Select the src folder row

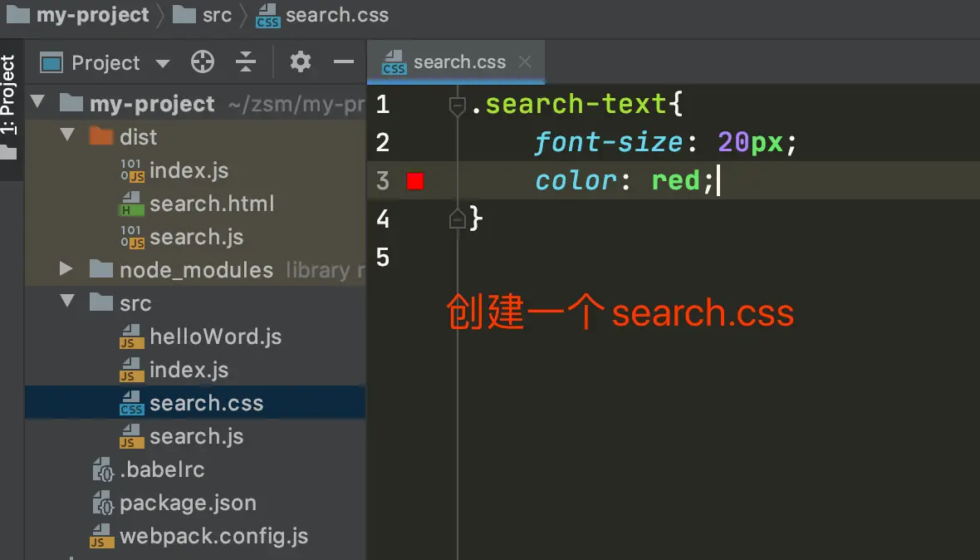(195, 303)
